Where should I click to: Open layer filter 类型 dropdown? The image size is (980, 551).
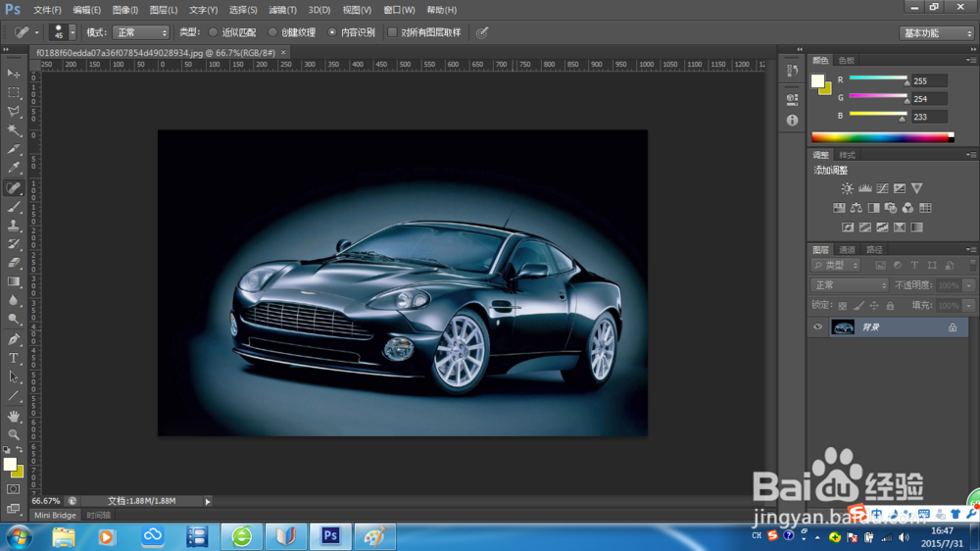pos(836,265)
